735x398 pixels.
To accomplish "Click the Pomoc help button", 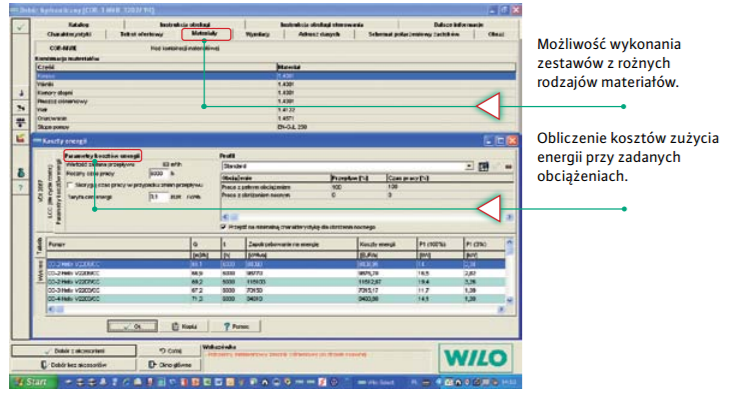I will pyautogui.click(x=235, y=326).
